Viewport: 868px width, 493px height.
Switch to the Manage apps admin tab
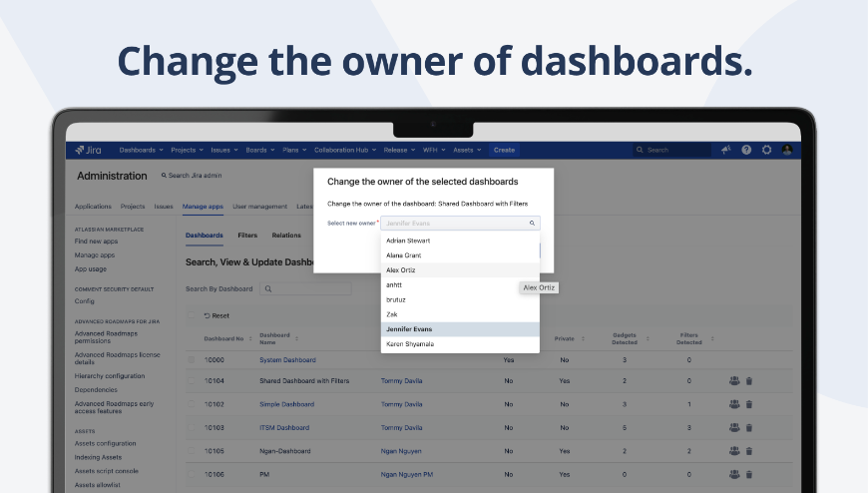coord(203,207)
